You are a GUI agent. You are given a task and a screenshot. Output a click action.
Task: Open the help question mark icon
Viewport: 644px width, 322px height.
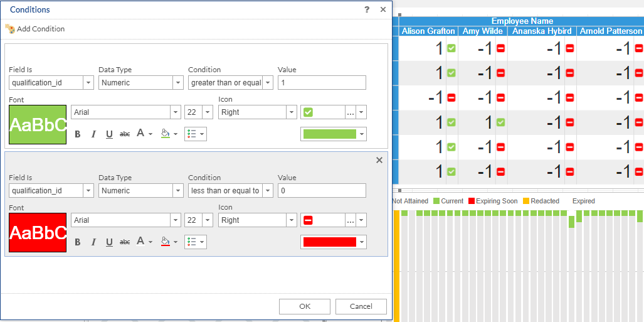367,9
